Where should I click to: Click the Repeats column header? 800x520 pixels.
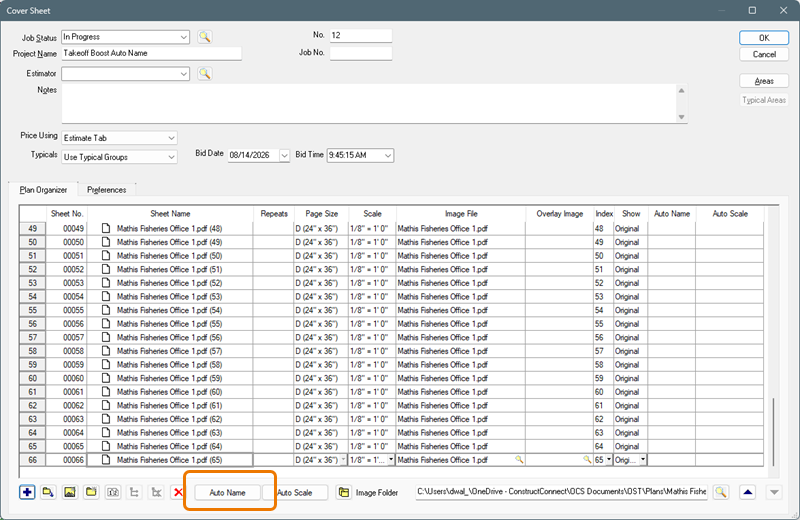pyautogui.click(x=274, y=214)
